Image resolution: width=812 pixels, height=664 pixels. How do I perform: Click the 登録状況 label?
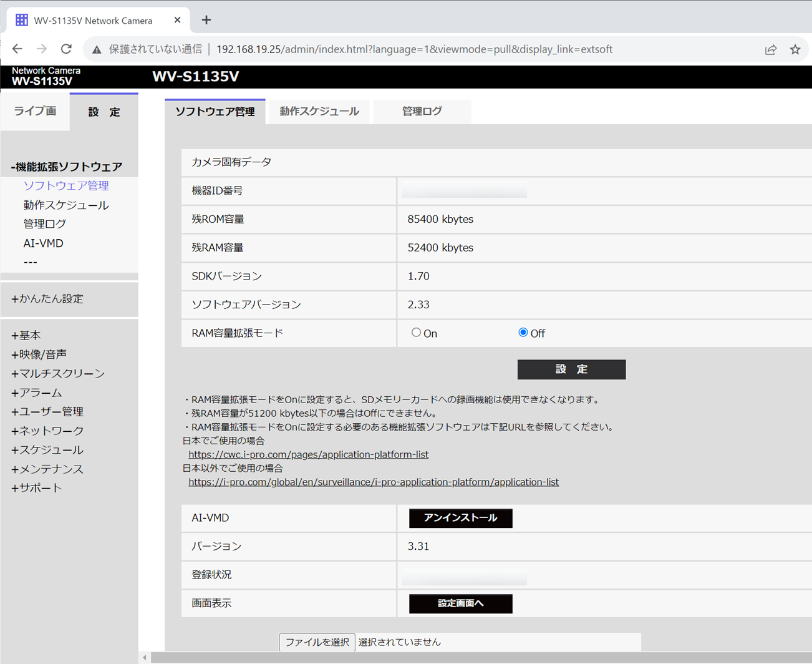tap(211, 575)
